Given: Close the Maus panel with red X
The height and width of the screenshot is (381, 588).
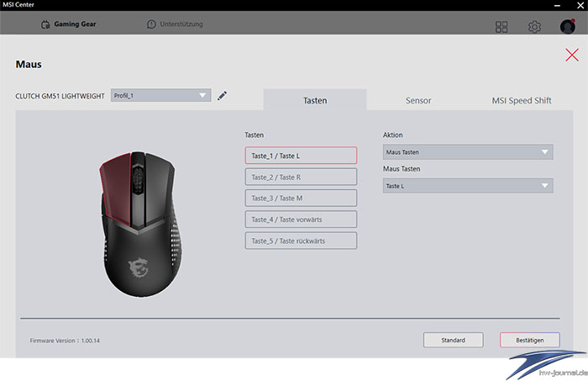Looking at the screenshot, I should click(x=572, y=55).
